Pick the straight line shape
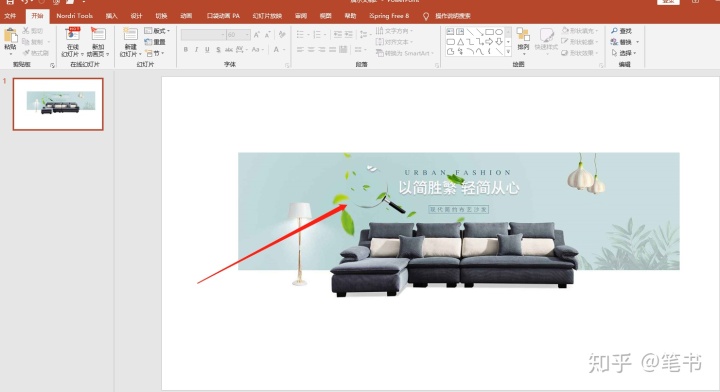The height and width of the screenshot is (392, 720). 470,32
